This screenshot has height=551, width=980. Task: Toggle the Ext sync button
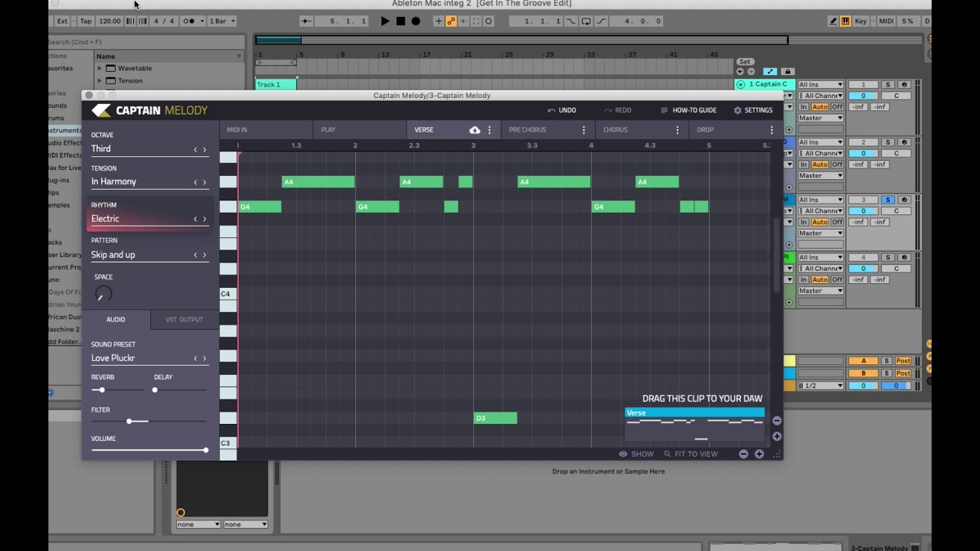point(63,21)
